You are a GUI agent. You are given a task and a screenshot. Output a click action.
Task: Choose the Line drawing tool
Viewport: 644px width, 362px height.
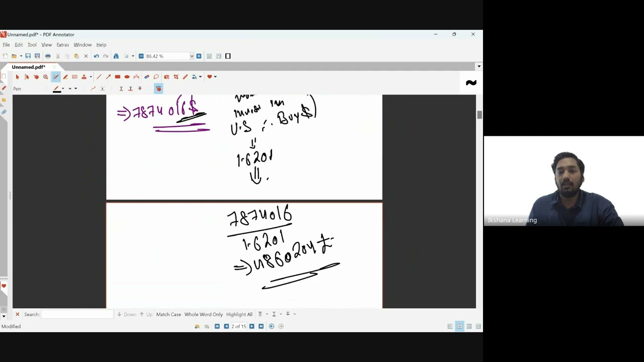[99, 76]
